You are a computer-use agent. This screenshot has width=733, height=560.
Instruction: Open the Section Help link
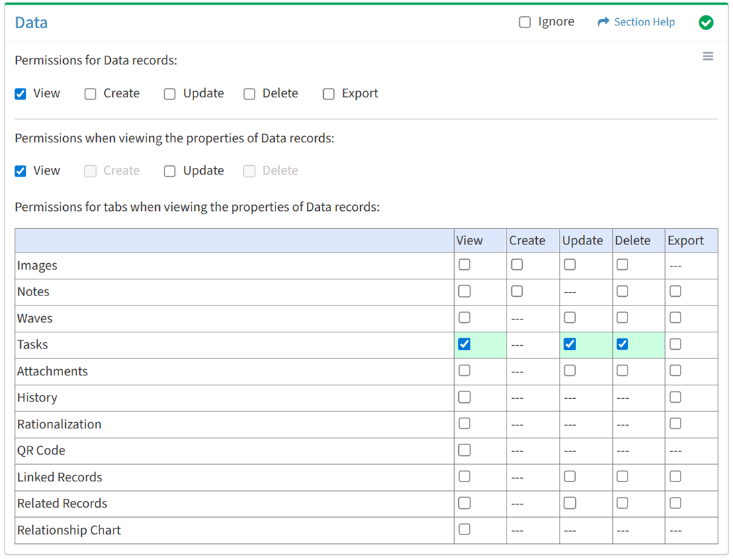(x=644, y=22)
